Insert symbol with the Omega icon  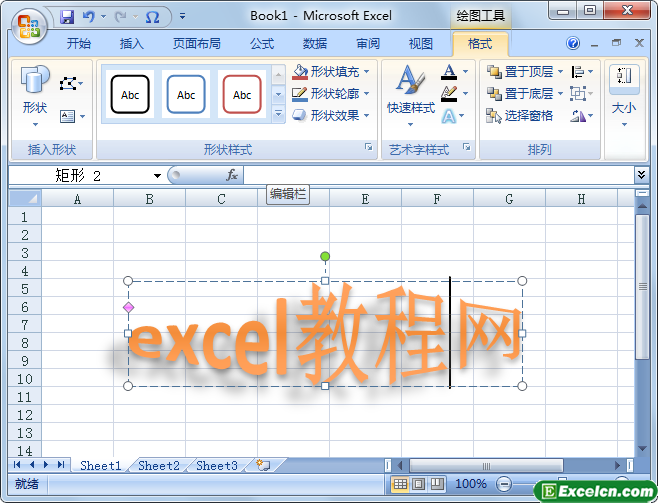[152, 17]
